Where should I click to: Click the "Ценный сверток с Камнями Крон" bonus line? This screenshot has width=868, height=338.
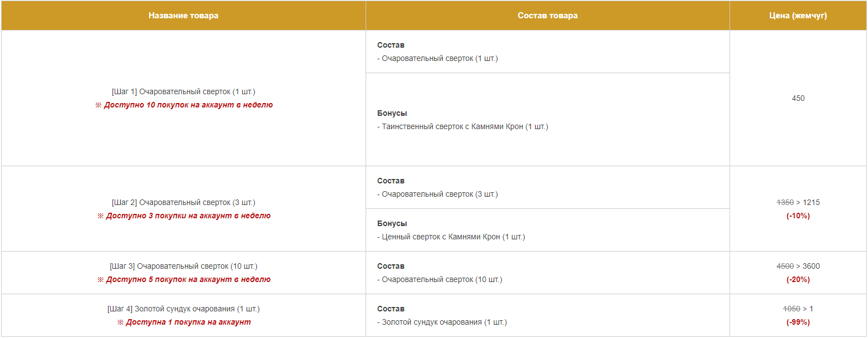[x=453, y=237]
